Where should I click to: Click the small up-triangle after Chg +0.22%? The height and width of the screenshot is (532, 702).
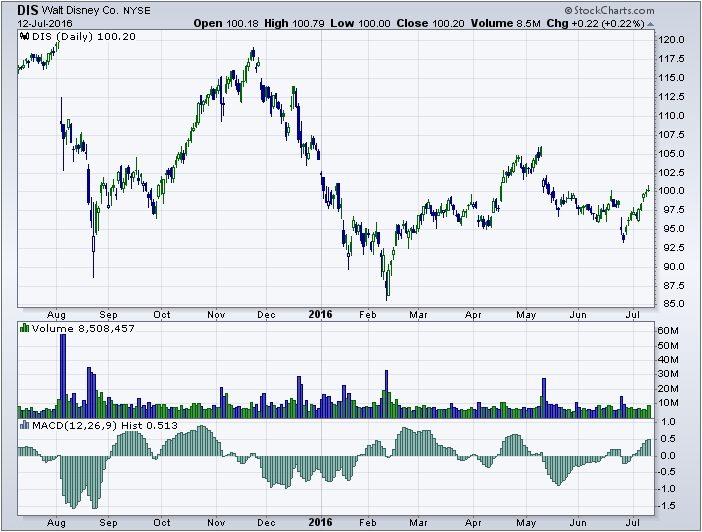click(x=650, y=24)
